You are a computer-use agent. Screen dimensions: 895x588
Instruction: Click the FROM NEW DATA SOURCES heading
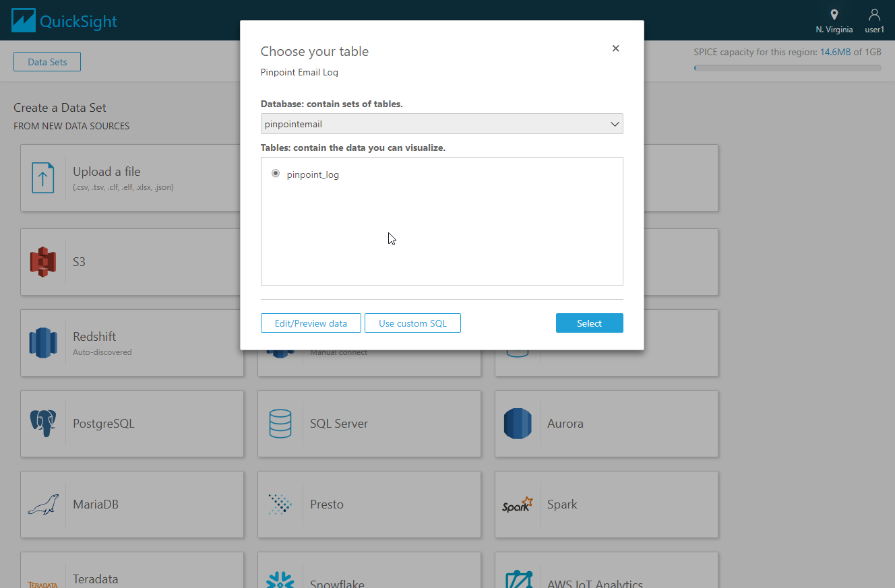(71, 126)
